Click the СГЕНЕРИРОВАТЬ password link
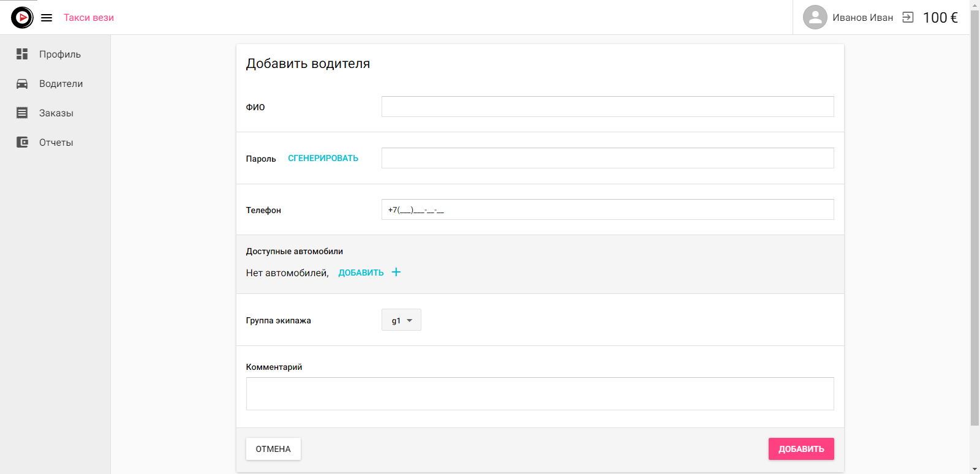 tap(323, 158)
